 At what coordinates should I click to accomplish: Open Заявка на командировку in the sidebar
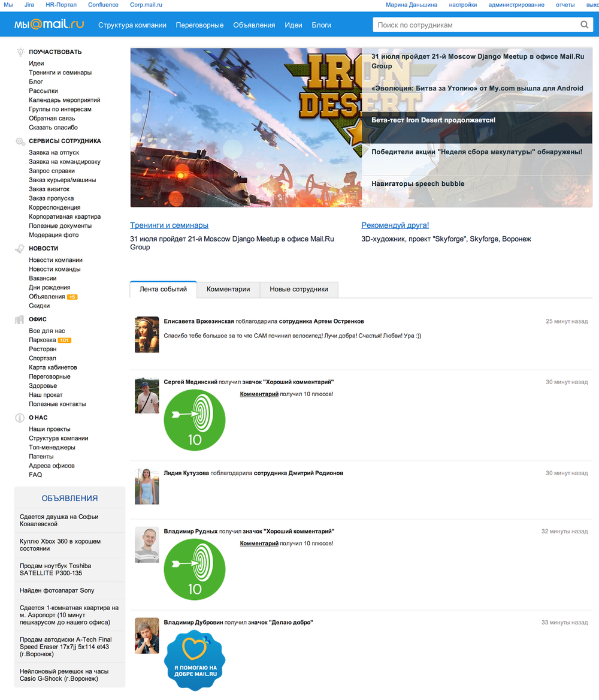tap(65, 162)
